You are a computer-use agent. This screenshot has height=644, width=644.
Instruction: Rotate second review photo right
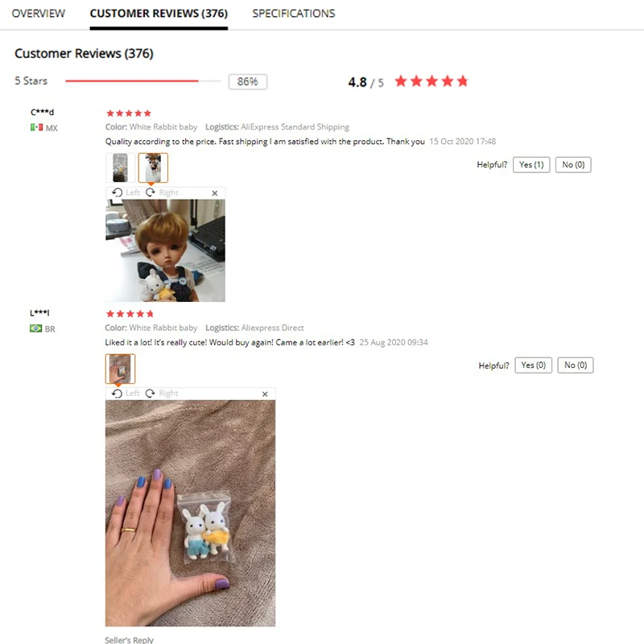click(162, 394)
